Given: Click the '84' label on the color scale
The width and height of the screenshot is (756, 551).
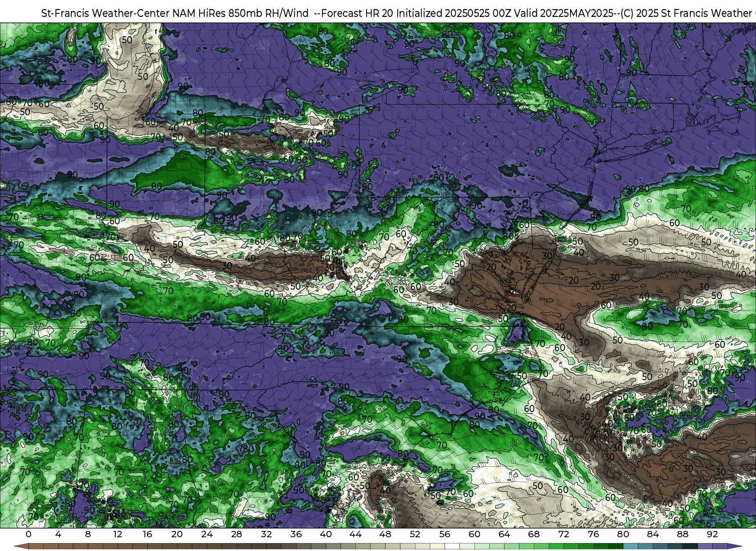Looking at the screenshot, I should point(653,534).
